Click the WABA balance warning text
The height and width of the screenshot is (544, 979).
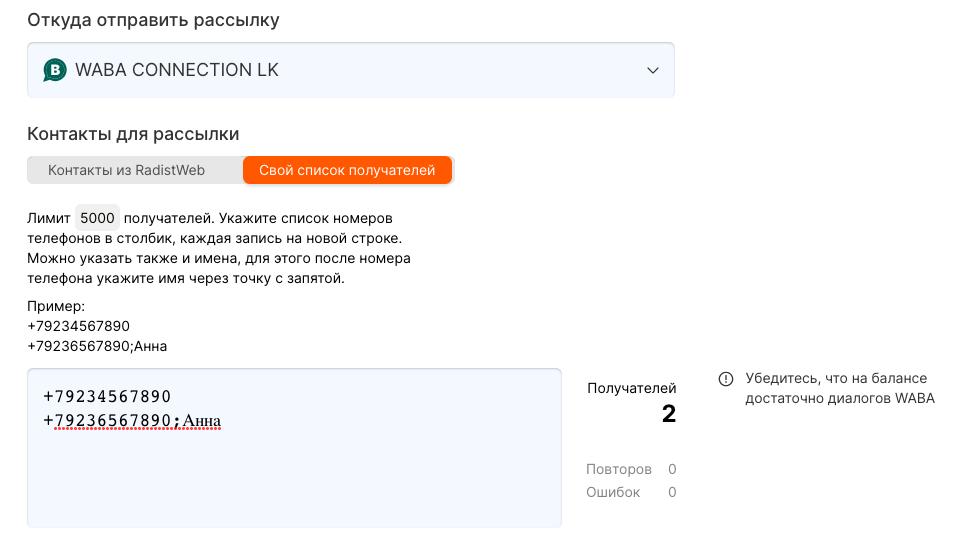[x=838, y=389]
